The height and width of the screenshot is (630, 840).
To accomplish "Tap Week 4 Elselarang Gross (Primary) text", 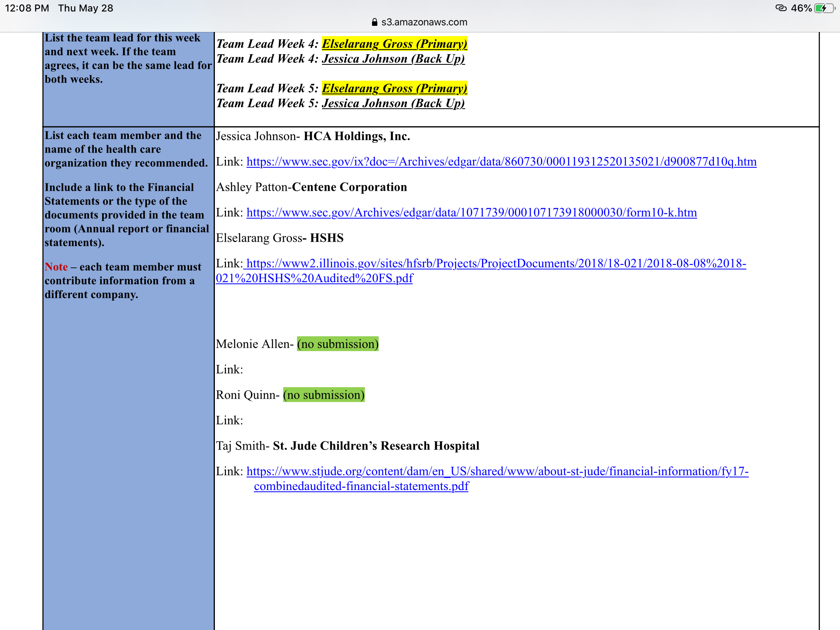I will click(395, 44).
